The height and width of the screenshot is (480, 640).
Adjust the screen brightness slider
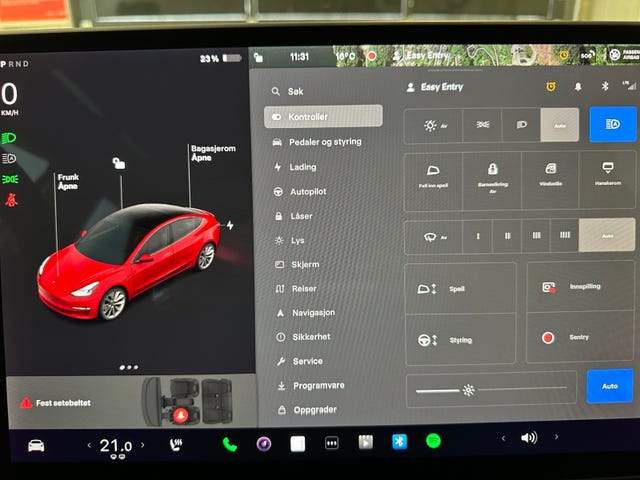491,390
